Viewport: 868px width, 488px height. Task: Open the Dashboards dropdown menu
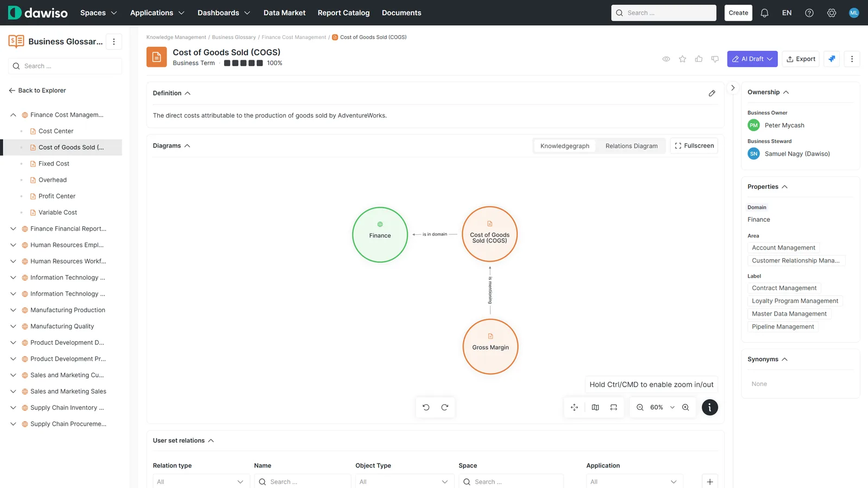click(x=224, y=13)
